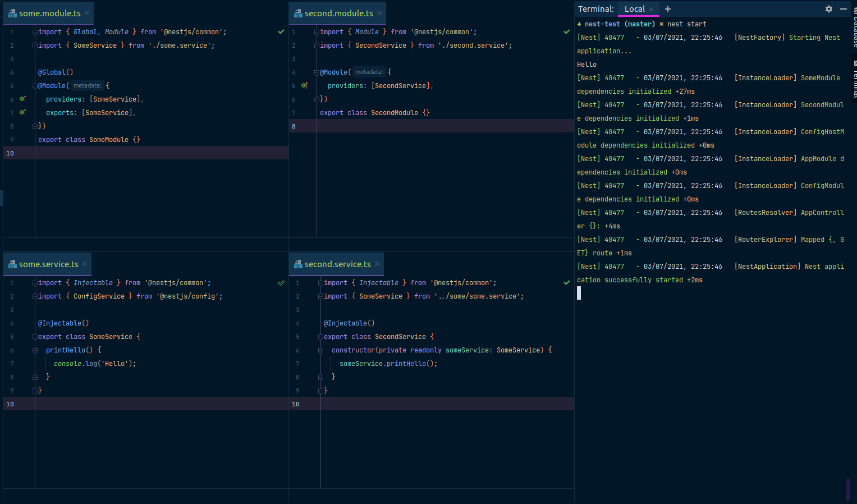Click 'SomeModule' class name in some.module.ts

(109, 140)
